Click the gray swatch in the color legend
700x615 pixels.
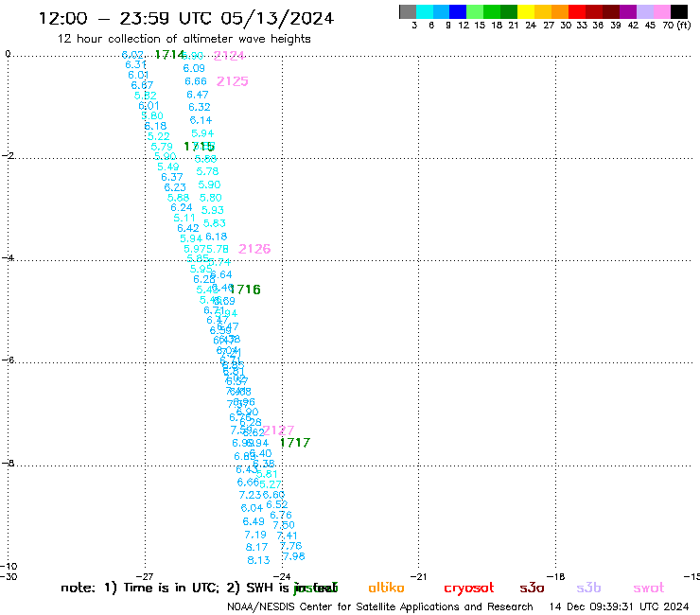click(408, 11)
